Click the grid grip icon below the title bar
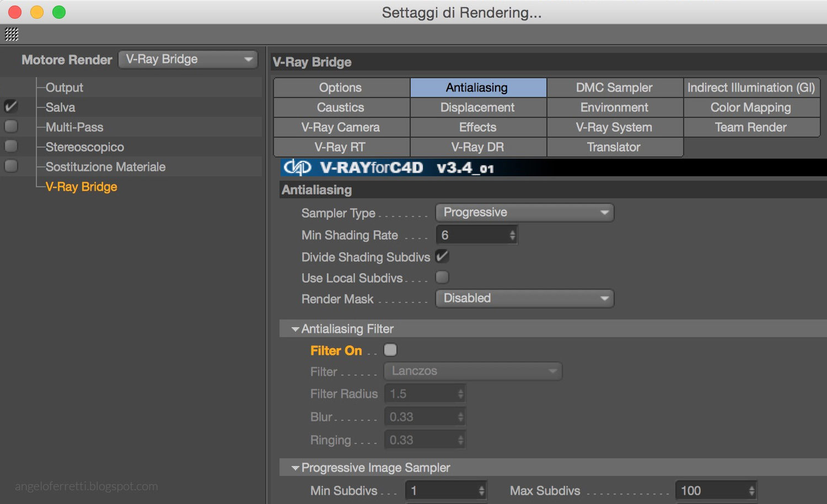 pos(12,34)
